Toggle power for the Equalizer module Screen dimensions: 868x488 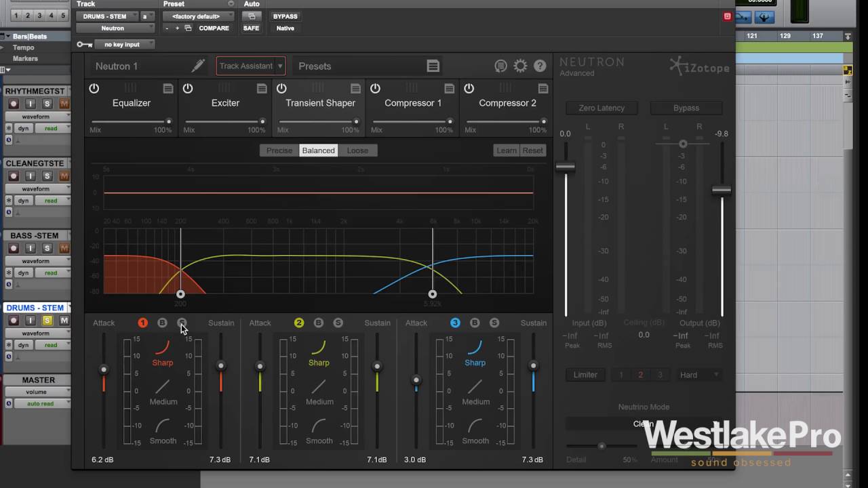tap(94, 89)
